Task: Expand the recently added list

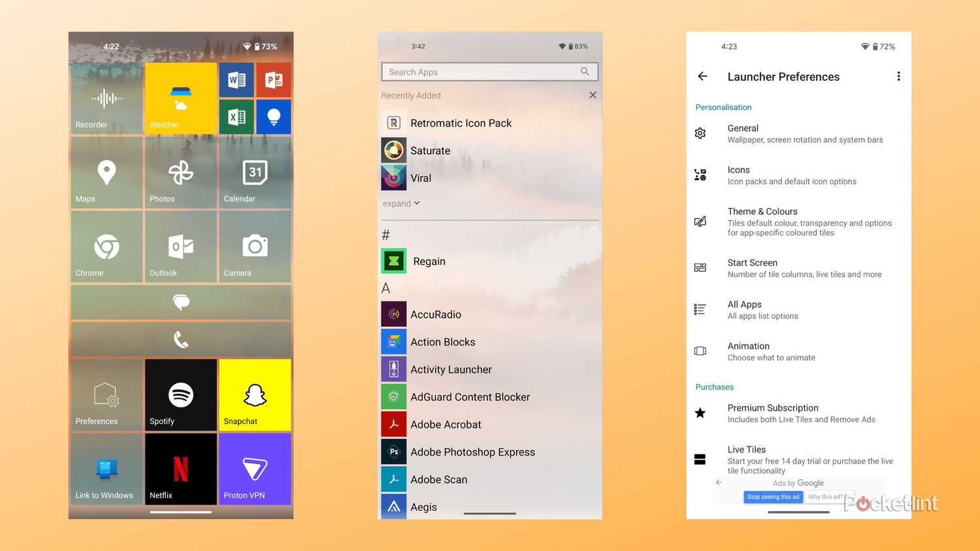Action: pyautogui.click(x=401, y=204)
